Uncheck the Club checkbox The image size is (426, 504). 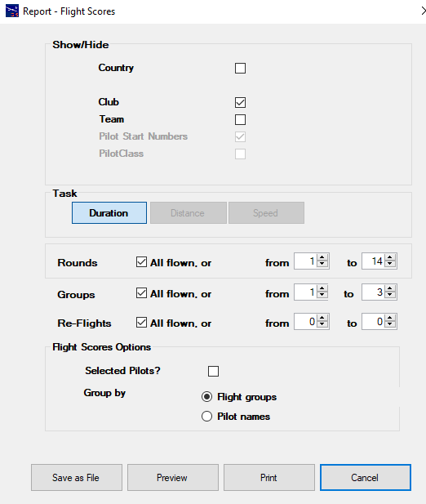click(x=240, y=103)
